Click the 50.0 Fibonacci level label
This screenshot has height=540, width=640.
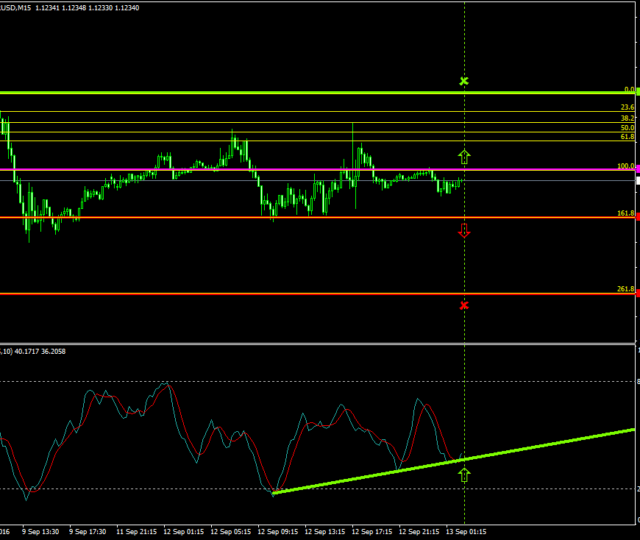click(x=627, y=128)
